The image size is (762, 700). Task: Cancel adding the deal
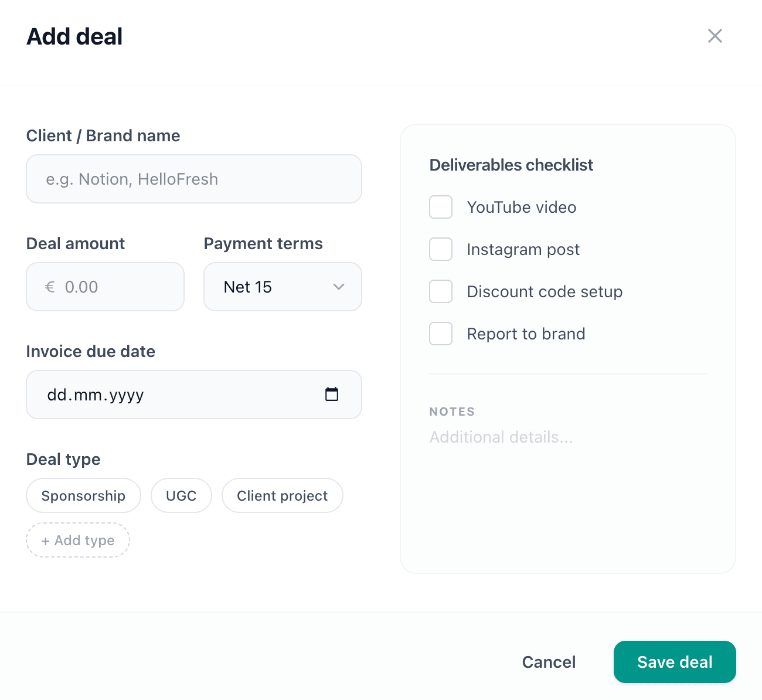[x=549, y=661]
